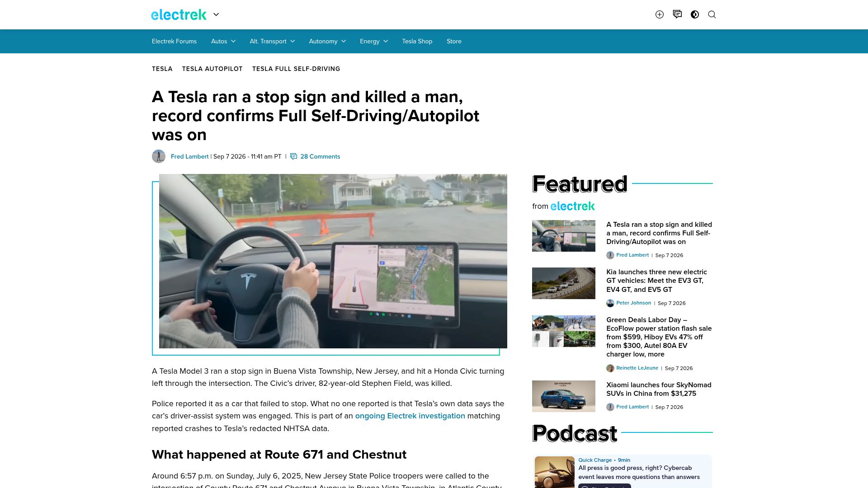Click the 'Sep 7 2026 - 11:41 am PT' date
This screenshot has width=868, height=488.
click(247, 156)
